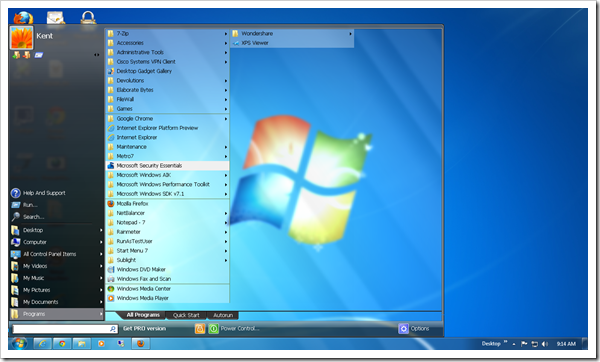This screenshot has width=600, height=362.
Task: Show hidden tray icons arrow
Action: coord(514,344)
